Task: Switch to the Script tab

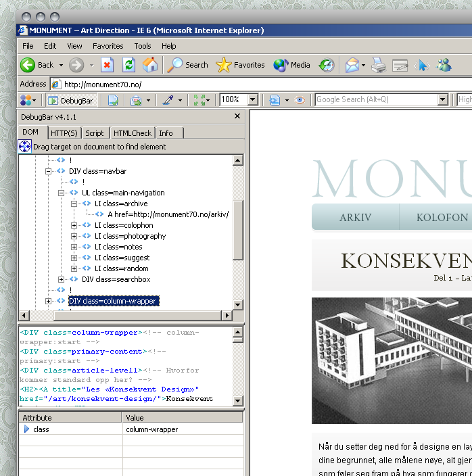Action: (95, 133)
